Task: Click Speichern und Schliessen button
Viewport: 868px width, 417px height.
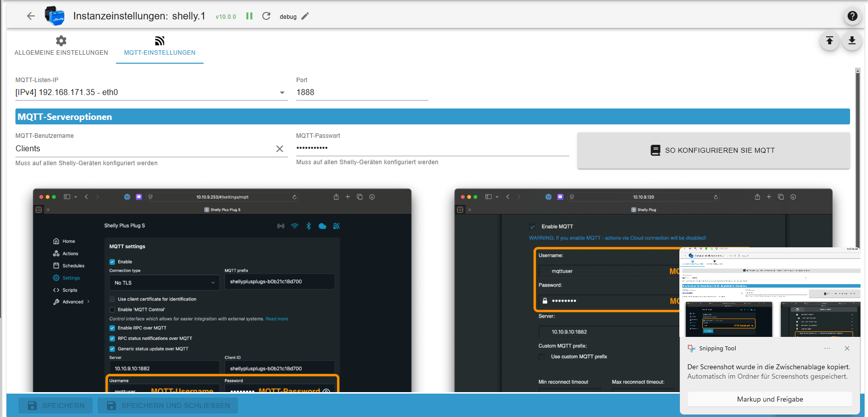Action: pyautogui.click(x=168, y=406)
